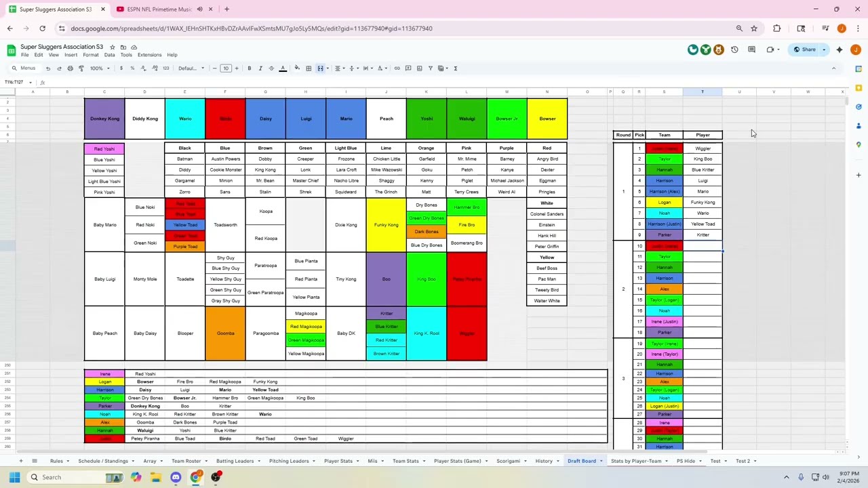
Task: Open the Format menu
Action: 90,55
